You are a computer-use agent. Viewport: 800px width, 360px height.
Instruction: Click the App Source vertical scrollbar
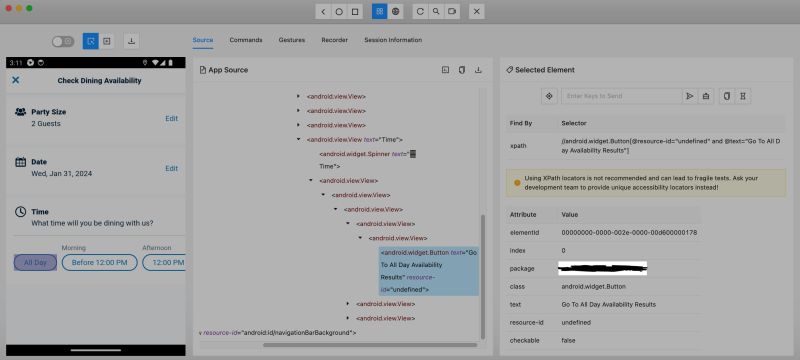(x=483, y=276)
